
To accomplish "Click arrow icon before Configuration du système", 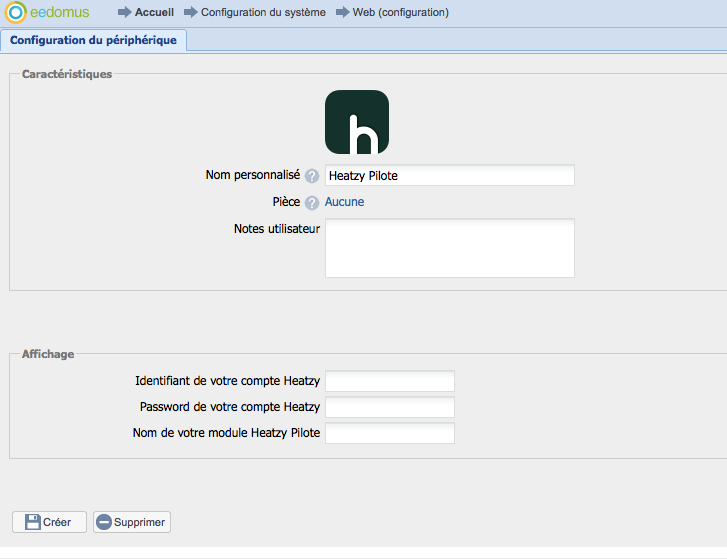I will [x=191, y=12].
